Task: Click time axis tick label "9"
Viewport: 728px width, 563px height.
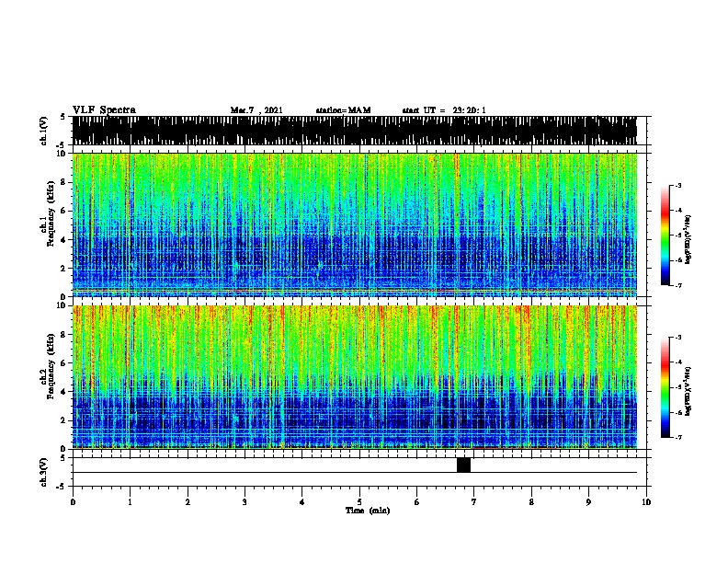Action: coord(588,501)
